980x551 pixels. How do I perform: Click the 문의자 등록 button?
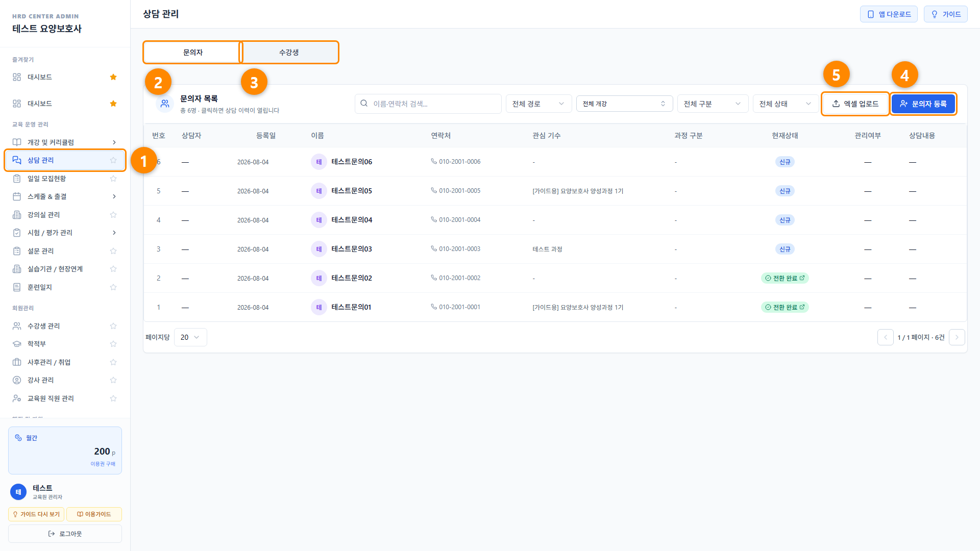923,104
